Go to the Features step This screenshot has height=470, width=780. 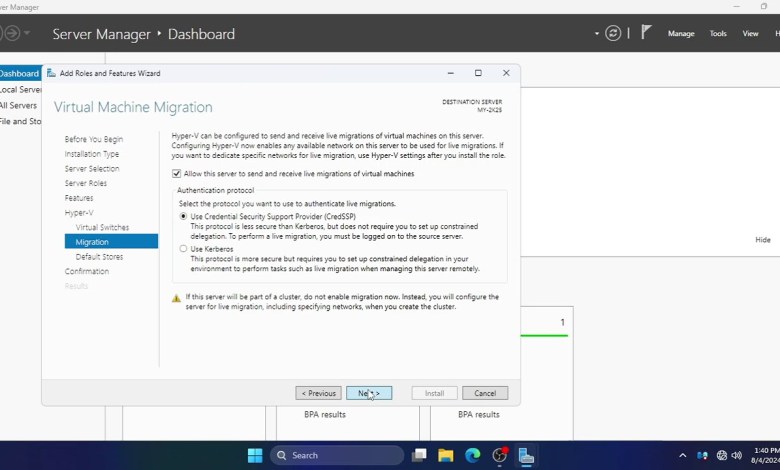tap(79, 198)
